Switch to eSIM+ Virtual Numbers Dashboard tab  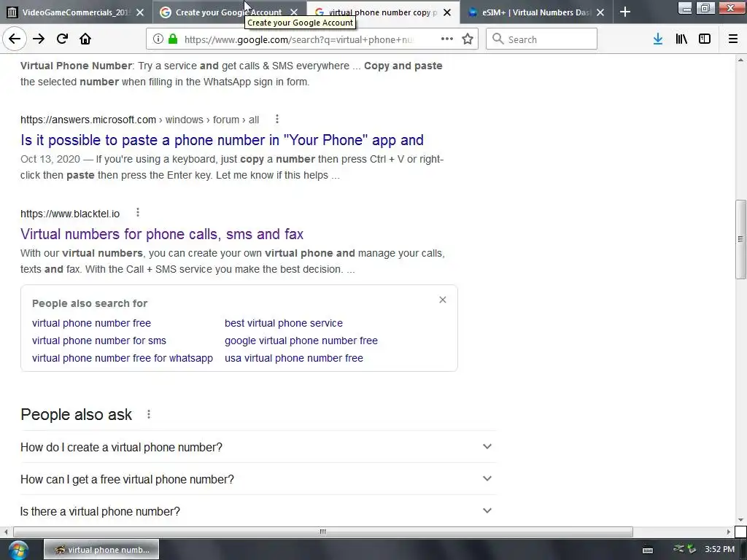point(537,12)
